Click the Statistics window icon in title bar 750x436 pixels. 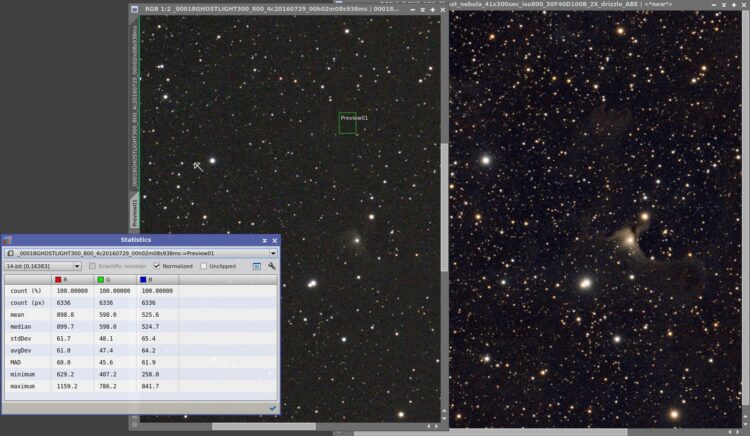7,240
